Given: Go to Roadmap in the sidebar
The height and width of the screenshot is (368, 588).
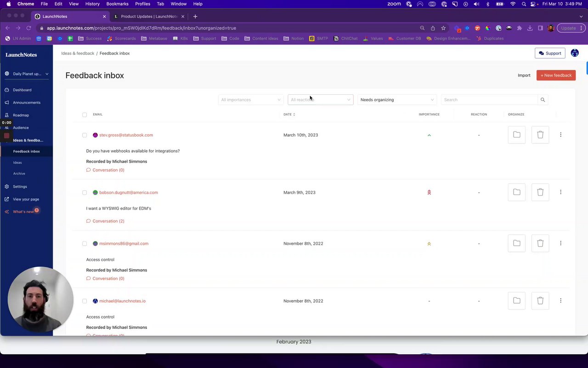Looking at the screenshot, I should pos(21,115).
